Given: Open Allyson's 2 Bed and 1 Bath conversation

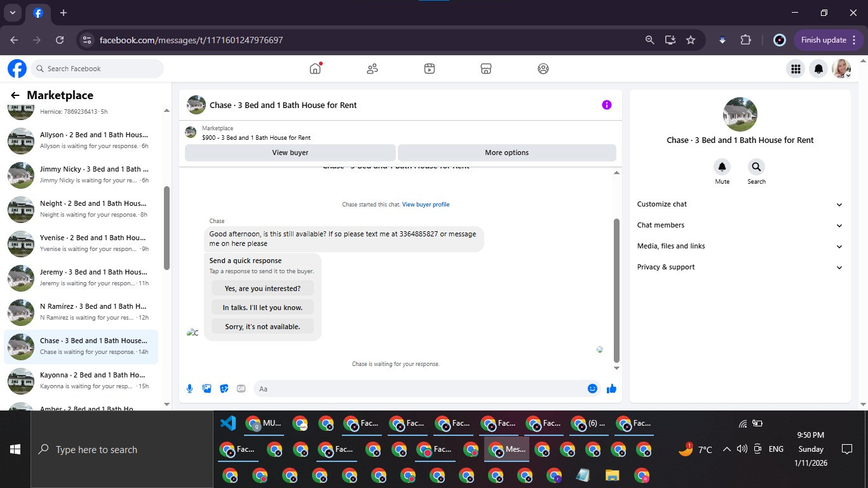Looking at the screenshot, I should 81,140.
